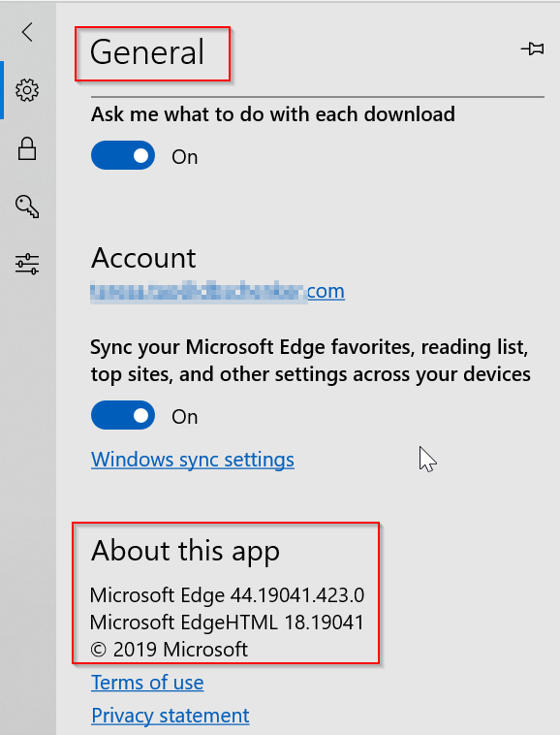Click © 2019 Microsoft copyright text
This screenshot has width=560, height=735.
click(x=169, y=650)
